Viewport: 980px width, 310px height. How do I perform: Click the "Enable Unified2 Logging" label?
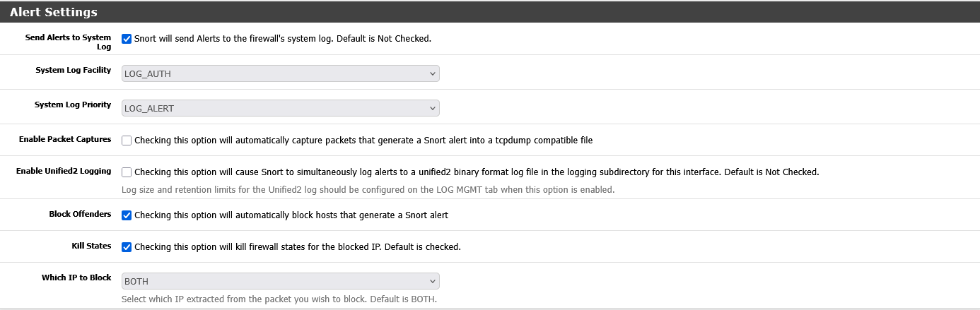click(64, 171)
